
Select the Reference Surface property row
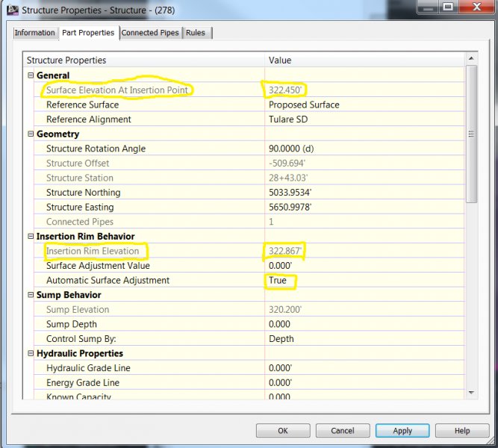click(249, 105)
